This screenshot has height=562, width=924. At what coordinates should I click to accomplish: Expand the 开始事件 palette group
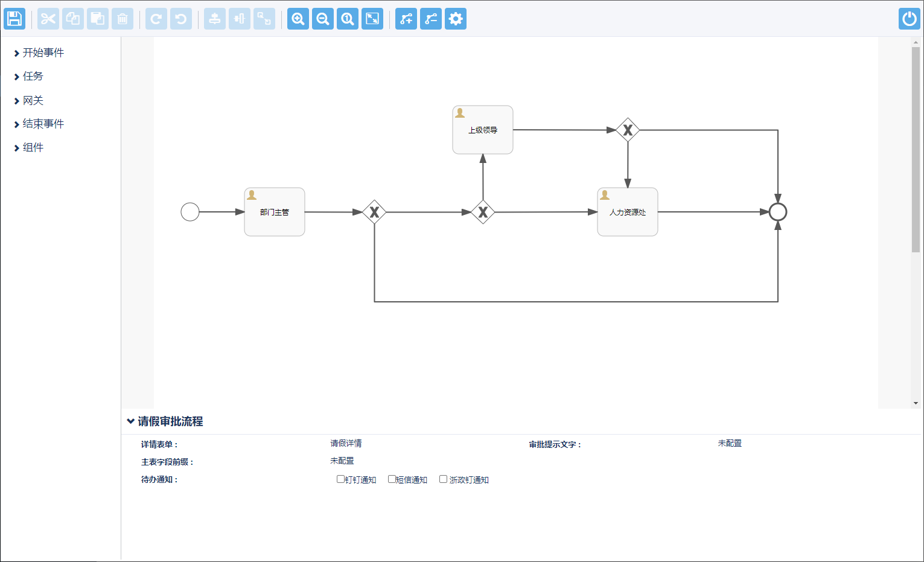[x=43, y=53]
